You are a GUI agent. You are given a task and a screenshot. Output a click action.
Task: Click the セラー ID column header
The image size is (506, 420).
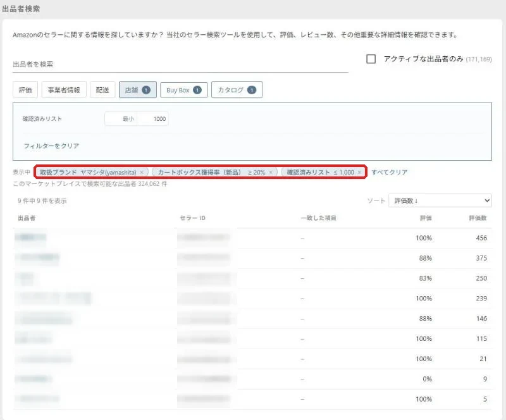pyautogui.click(x=193, y=218)
